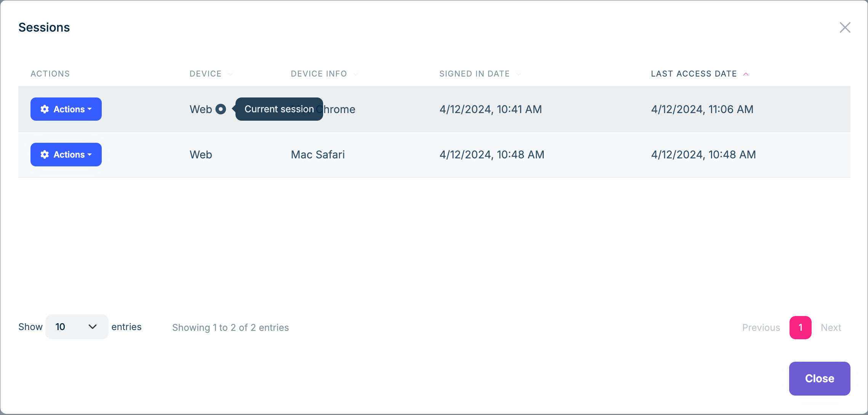Click the gear icon on first Actions button
The width and height of the screenshot is (868, 415).
[45, 109]
